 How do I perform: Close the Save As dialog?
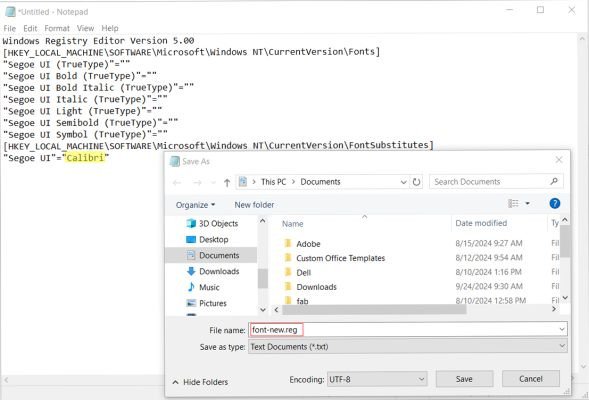click(x=559, y=160)
